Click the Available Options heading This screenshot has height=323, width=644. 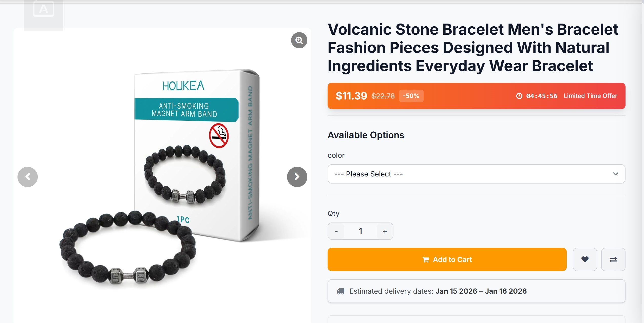(x=366, y=135)
